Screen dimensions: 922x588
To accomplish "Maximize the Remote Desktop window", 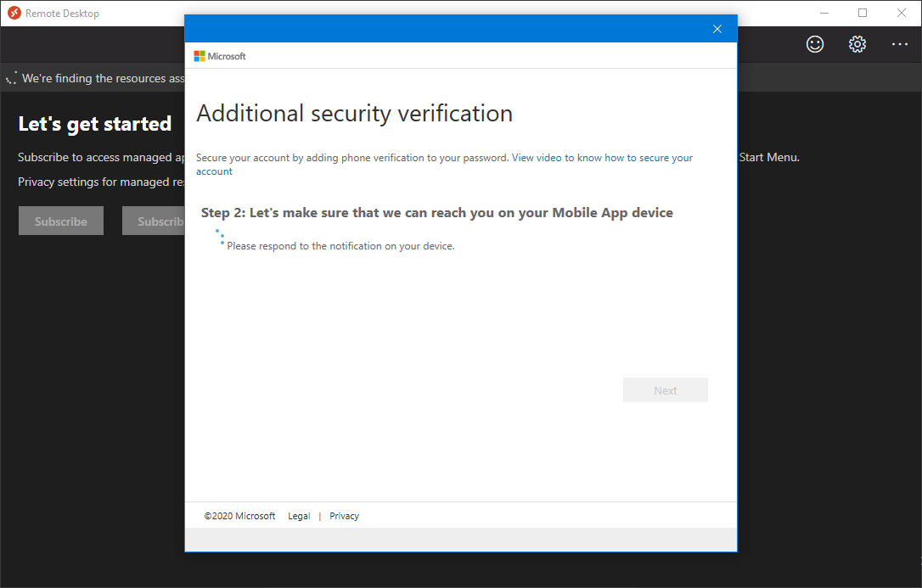I will pos(863,13).
